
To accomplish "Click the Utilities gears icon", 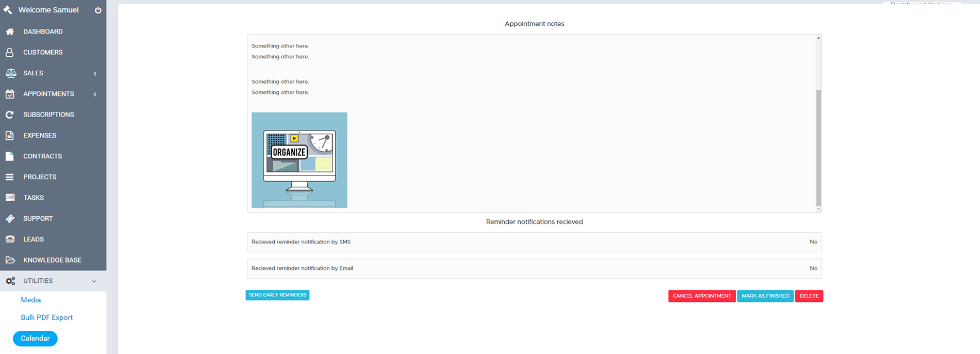I will (x=10, y=281).
